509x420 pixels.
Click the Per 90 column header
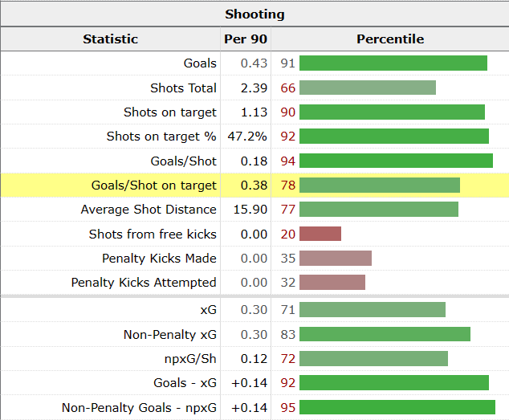tap(246, 39)
